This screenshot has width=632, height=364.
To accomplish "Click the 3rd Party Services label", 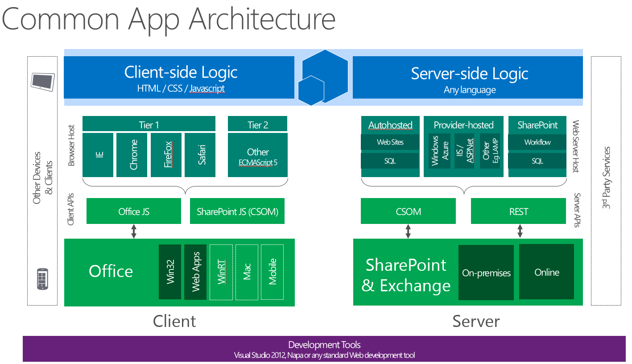I will click(x=606, y=178).
